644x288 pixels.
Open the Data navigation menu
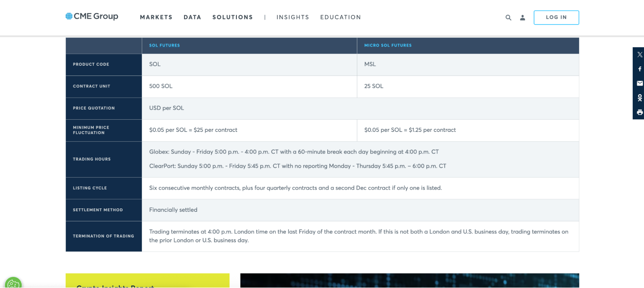(x=192, y=17)
